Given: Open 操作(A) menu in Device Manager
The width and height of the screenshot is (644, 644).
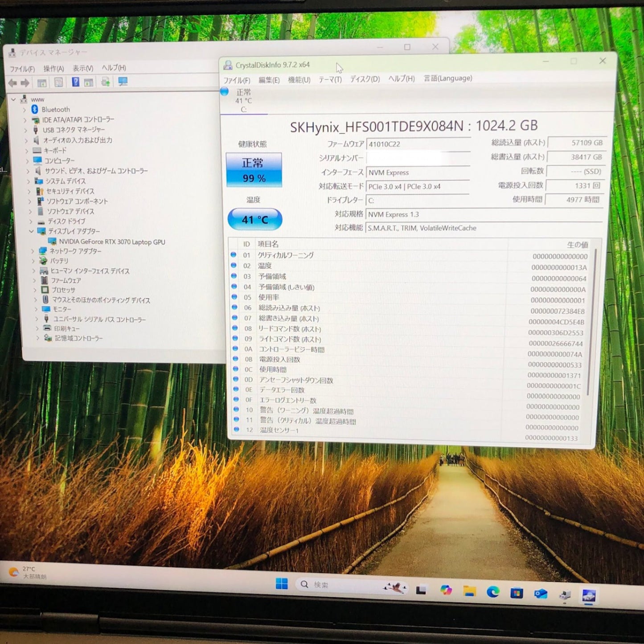Looking at the screenshot, I should pos(53,68).
